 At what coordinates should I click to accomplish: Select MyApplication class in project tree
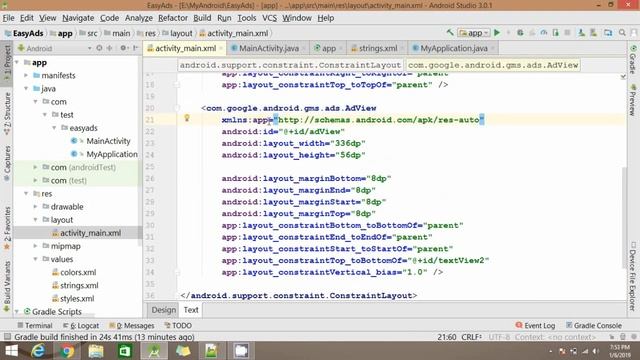pos(112,154)
